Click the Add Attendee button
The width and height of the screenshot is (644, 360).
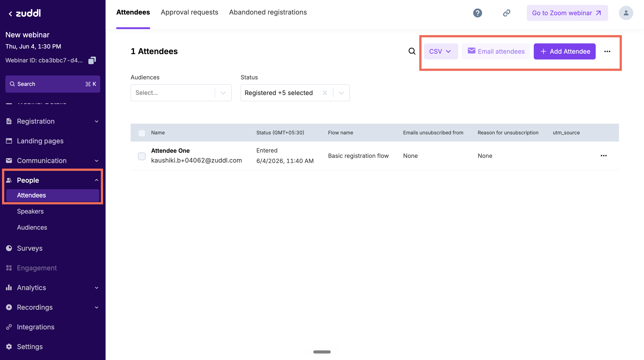point(564,51)
